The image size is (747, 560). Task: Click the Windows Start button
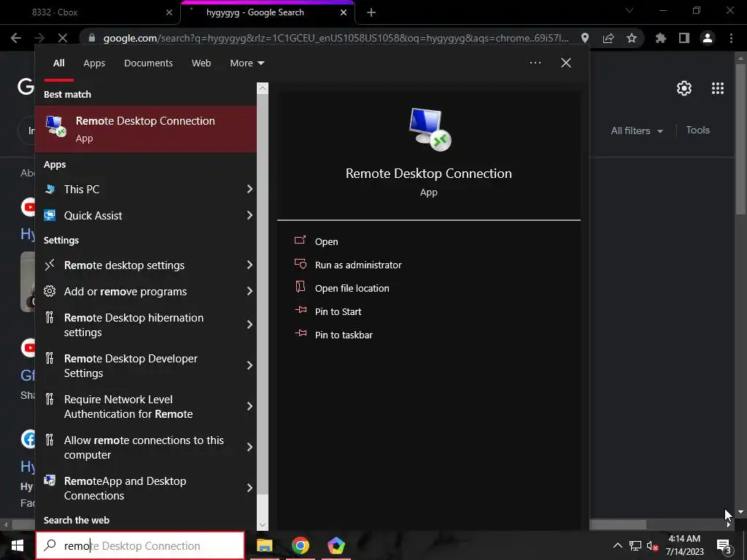[18, 545]
